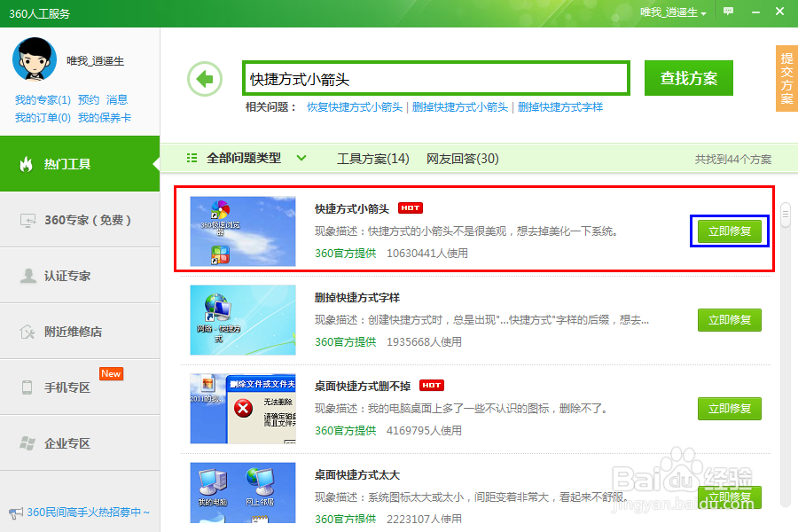The image size is (798, 532).
Task: Click the flame icon beside 热门工具
Action: pyautogui.click(x=26, y=164)
